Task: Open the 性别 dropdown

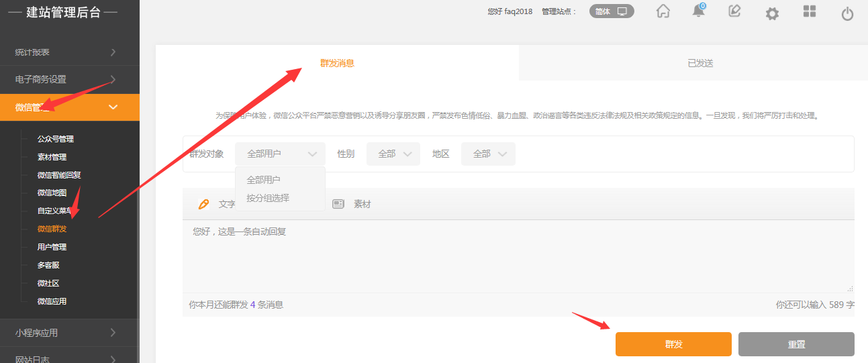Action: point(393,154)
